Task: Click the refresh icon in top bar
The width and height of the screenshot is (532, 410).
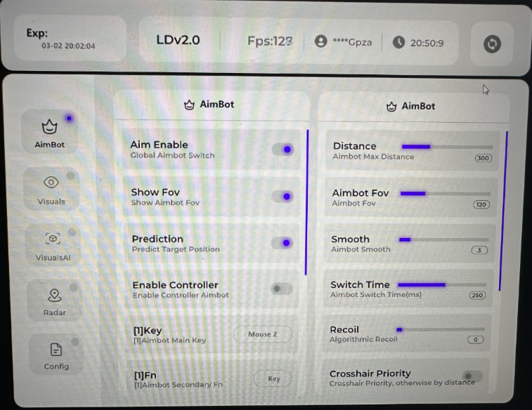Action: [x=492, y=43]
